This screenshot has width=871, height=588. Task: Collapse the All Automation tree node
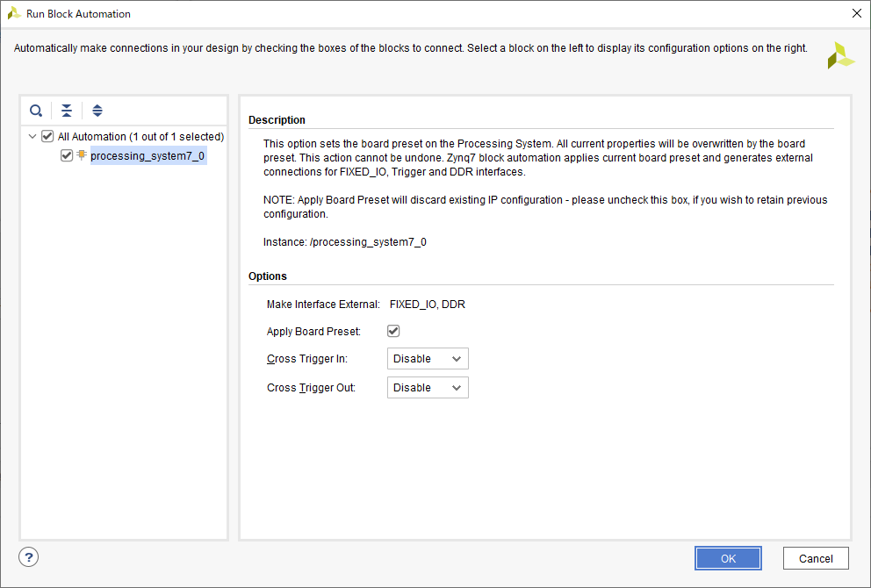tap(32, 136)
